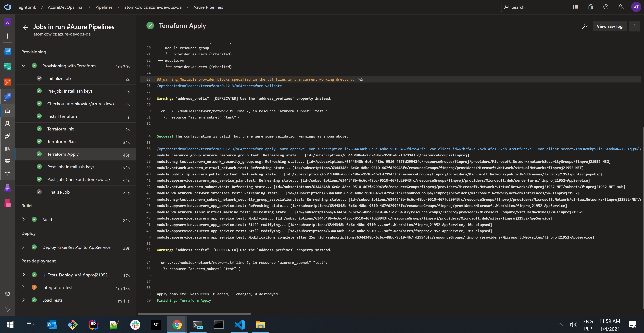Viewport: 644px width, 333px height.
Task: Open the Repos icon in the sidebar
Action: click(8, 82)
